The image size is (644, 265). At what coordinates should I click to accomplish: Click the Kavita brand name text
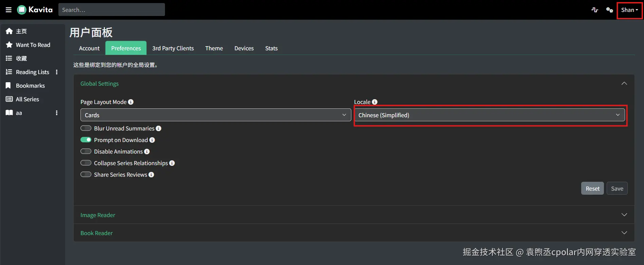pyautogui.click(x=41, y=10)
